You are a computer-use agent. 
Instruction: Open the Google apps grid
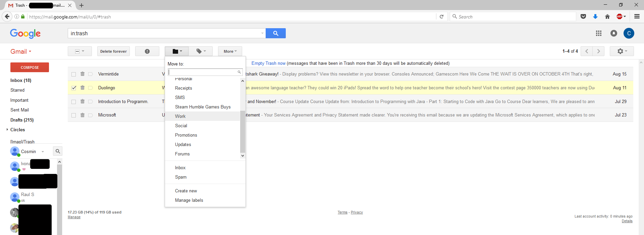(598, 33)
